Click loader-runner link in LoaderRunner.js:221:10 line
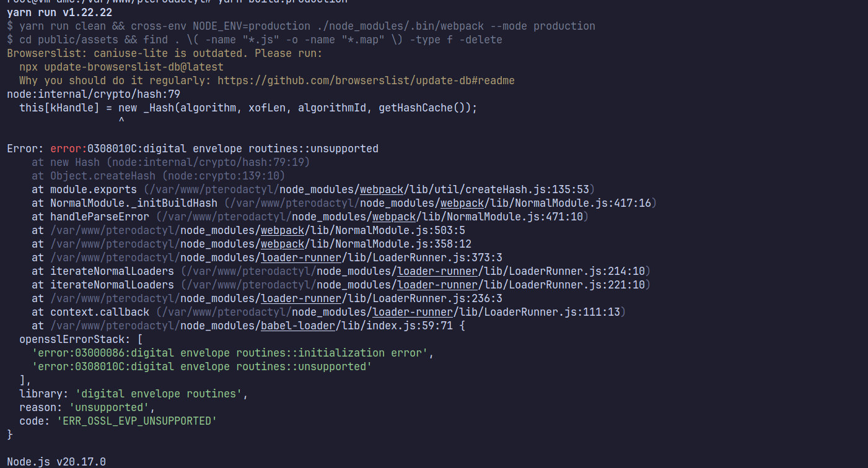The height and width of the screenshot is (468, 868). pyautogui.click(x=437, y=285)
